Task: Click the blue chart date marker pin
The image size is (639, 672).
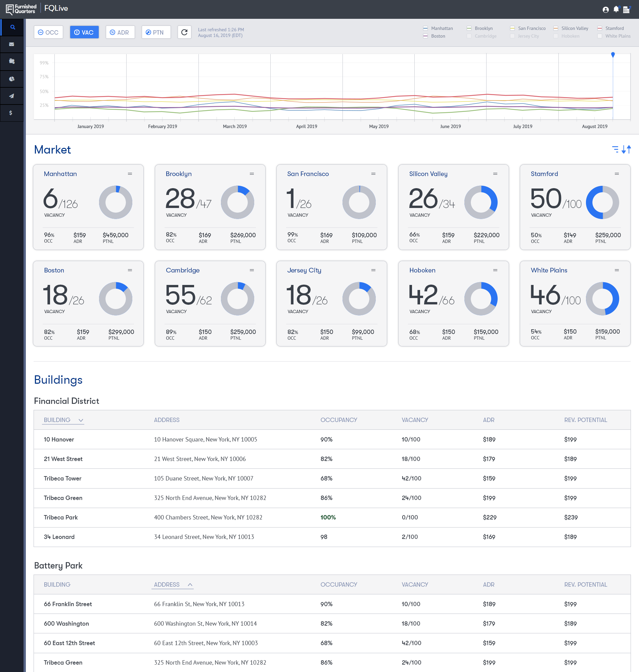Action: point(613,54)
